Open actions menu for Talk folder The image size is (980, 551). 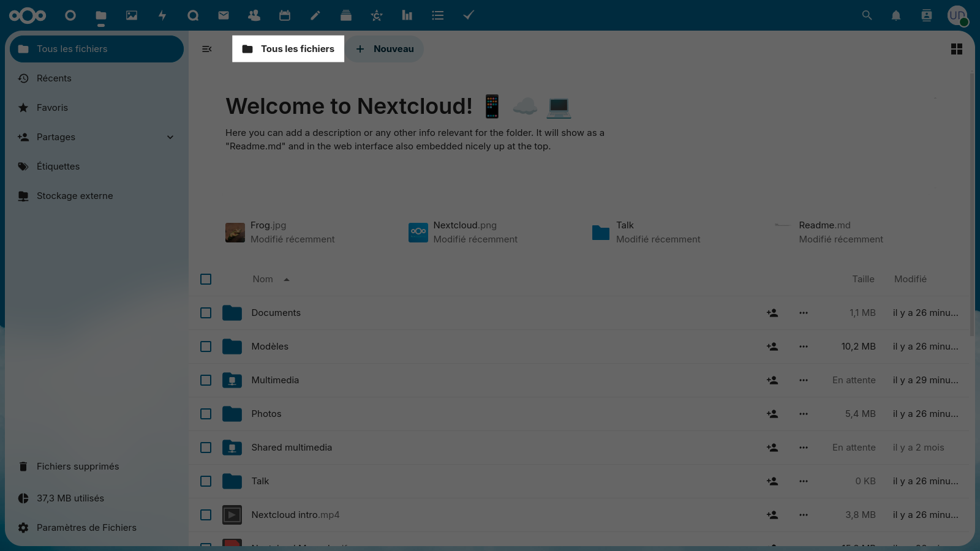804,481
